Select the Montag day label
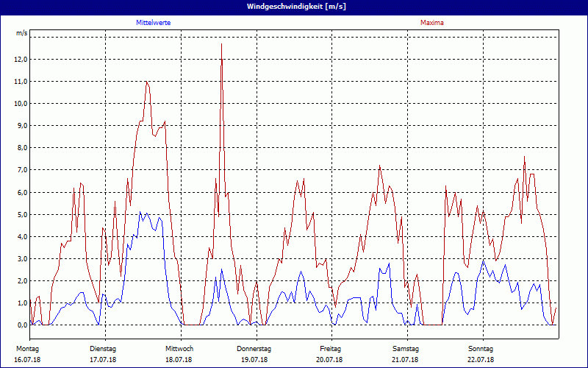The height and width of the screenshot is (368, 588). [27, 348]
